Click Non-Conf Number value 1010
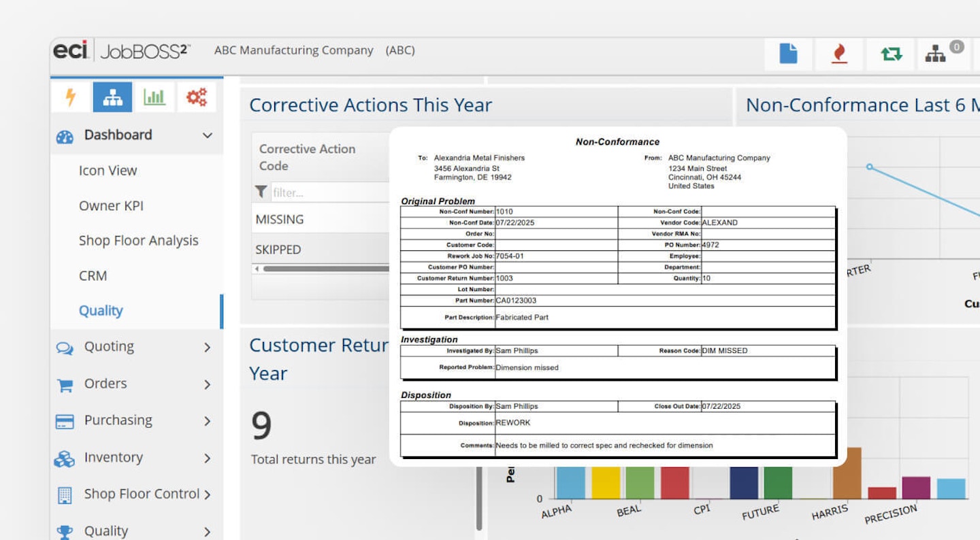The width and height of the screenshot is (980, 540). (504, 212)
